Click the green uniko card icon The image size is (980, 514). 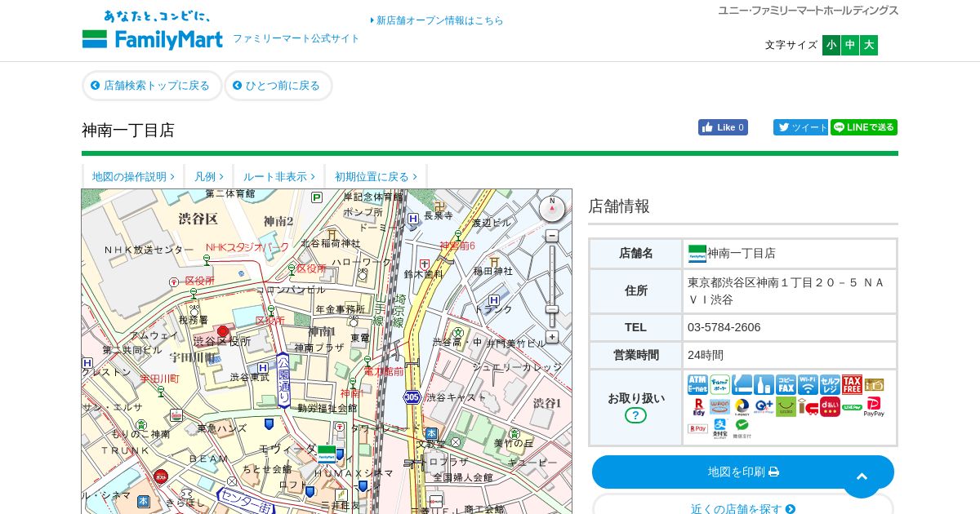(786, 407)
